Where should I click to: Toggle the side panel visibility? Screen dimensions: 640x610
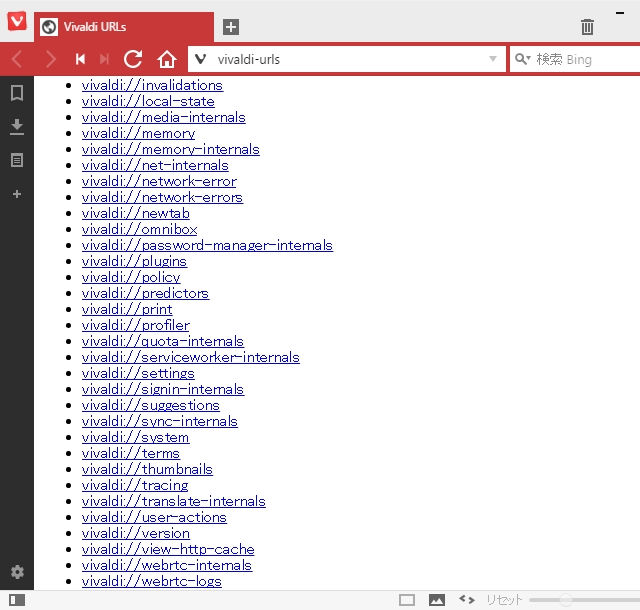pyautogui.click(x=17, y=600)
